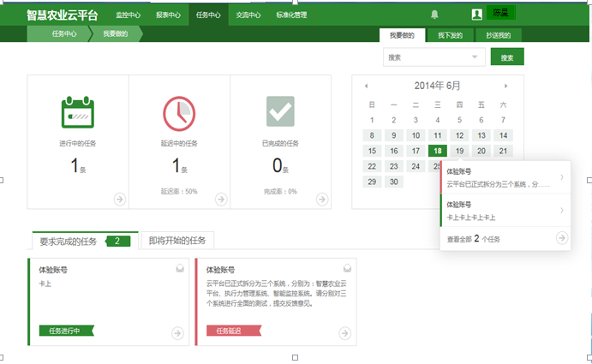
Task: Click the user avatar icon
Action: 477,15
